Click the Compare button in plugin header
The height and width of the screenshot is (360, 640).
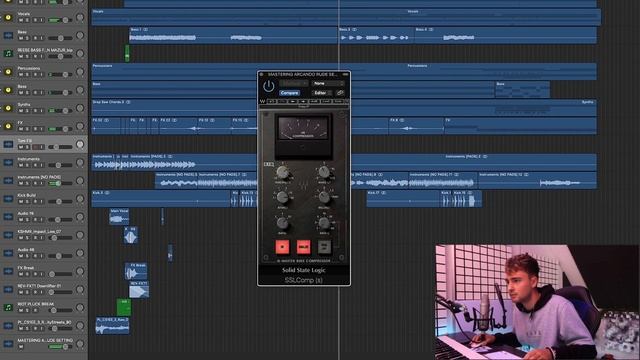coord(289,93)
